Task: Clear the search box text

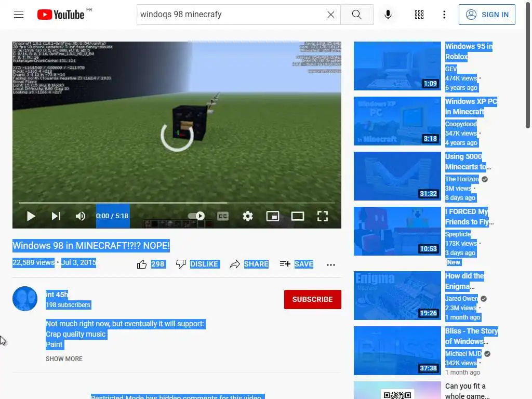Action: tap(331, 15)
